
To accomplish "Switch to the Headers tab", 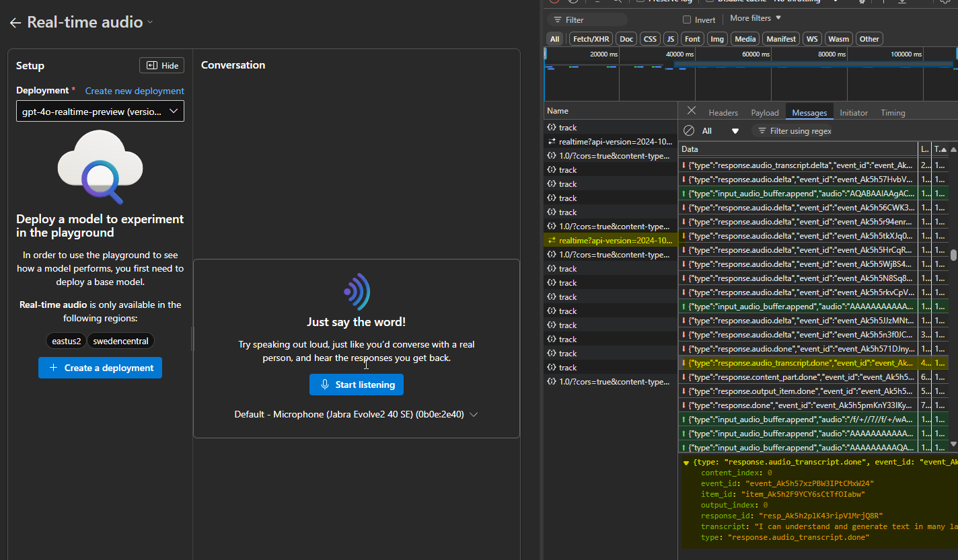I will (x=723, y=112).
